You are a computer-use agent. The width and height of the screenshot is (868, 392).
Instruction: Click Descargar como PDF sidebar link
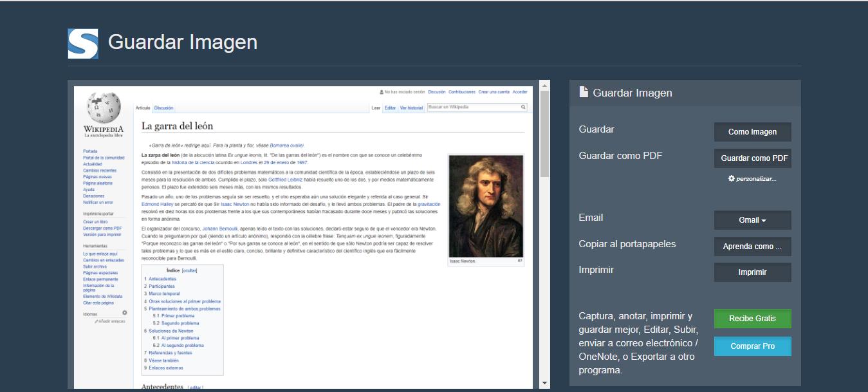click(102, 228)
